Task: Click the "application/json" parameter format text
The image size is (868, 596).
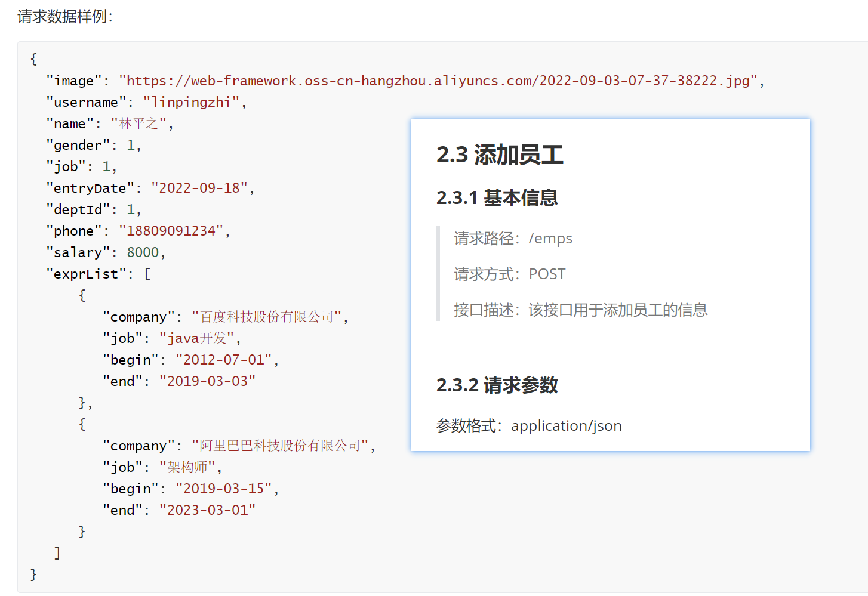Action: (x=566, y=426)
